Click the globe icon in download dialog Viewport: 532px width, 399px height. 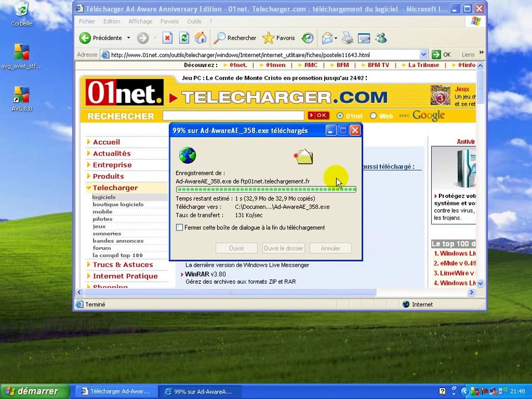click(x=187, y=155)
